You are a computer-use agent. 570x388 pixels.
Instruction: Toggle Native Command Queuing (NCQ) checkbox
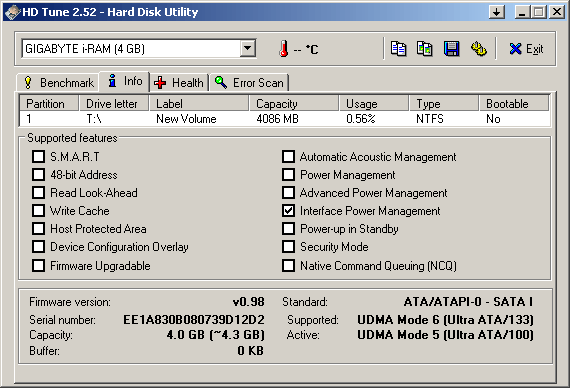[x=288, y=265]
